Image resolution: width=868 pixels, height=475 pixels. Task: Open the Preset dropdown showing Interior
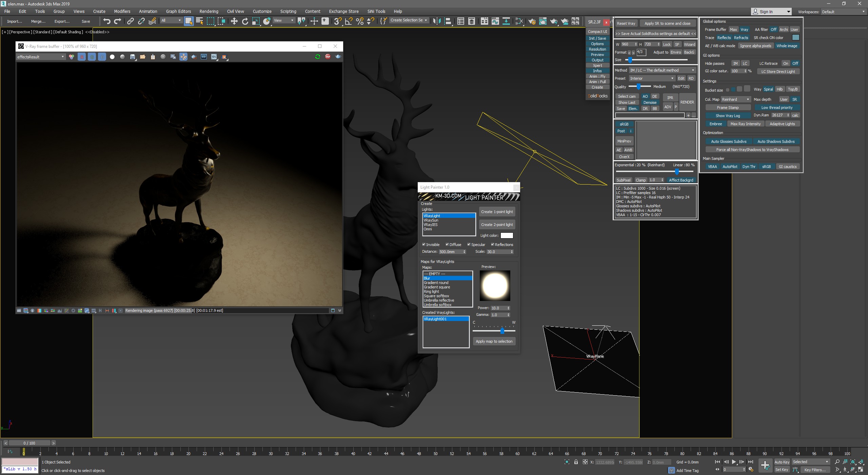[651, 78]
